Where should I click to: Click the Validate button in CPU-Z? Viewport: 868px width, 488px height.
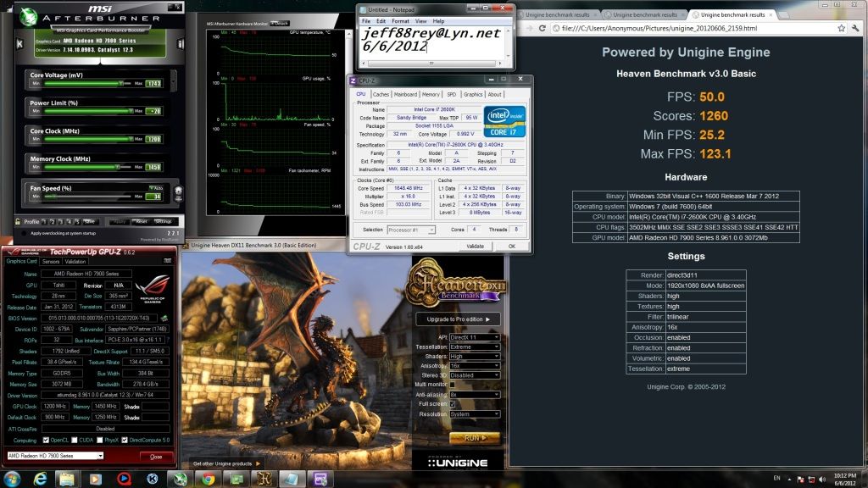[475, 247]
